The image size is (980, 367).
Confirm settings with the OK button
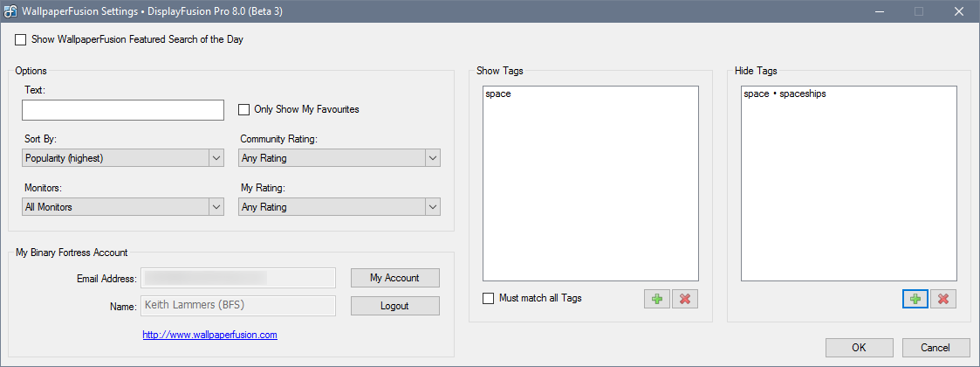tap(859, 348)
